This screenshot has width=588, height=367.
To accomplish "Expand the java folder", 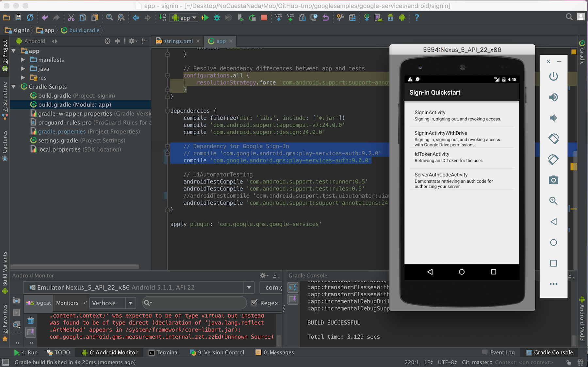I will coord(23,69).
